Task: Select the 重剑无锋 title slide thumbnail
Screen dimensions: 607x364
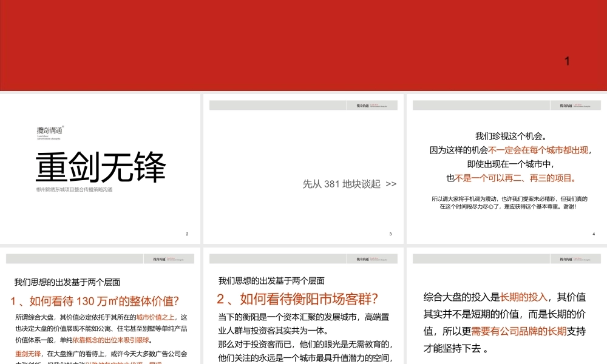Action: pyautogui.click(x=100, y=169)
